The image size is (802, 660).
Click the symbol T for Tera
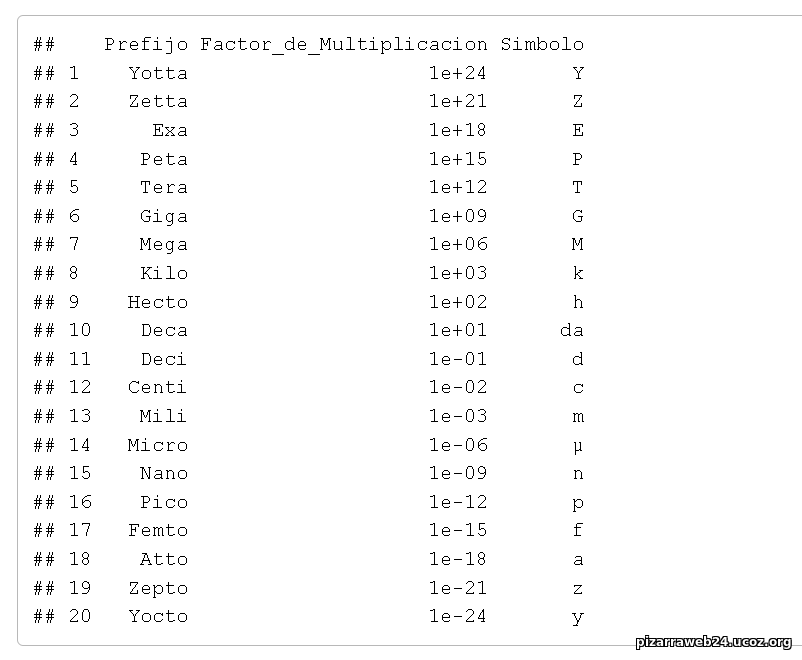[577, 187]
